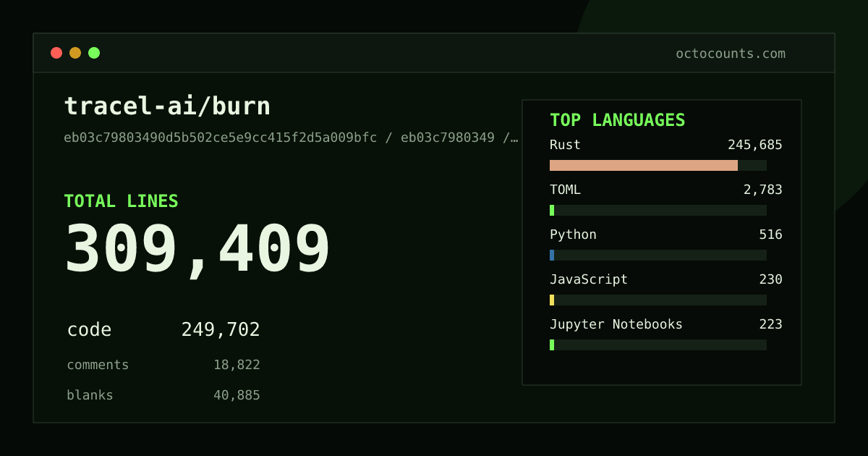Image resolution: width=868 pixels, height=456 pixels.
Task: Click the Jupyter Notebooks language label
Action: pos(616,324)
